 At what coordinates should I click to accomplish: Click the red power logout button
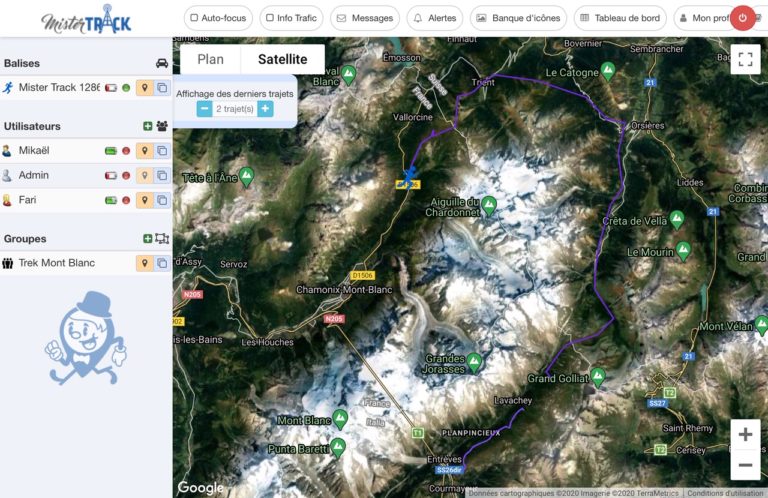(743, 18)
